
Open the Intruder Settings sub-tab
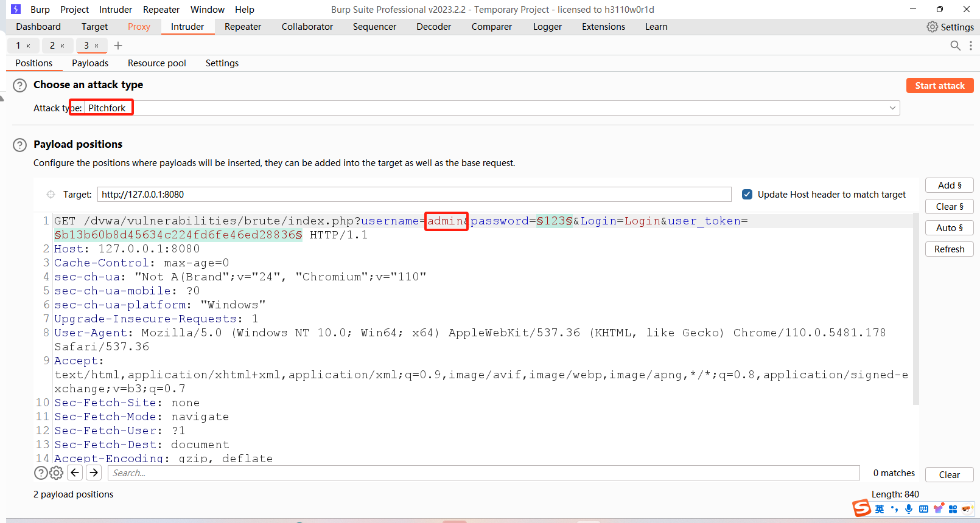pyautogui.click(x=222, y=63)
